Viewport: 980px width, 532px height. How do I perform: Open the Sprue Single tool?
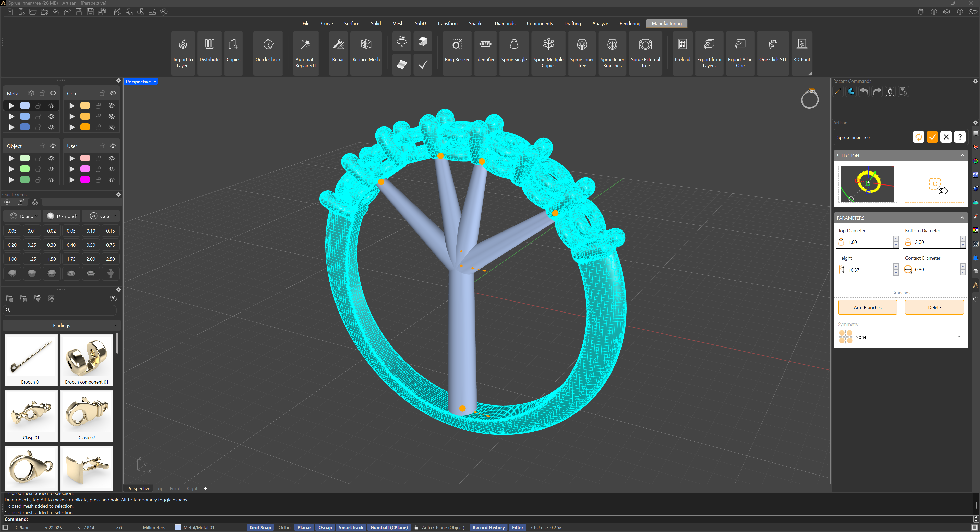514,53
